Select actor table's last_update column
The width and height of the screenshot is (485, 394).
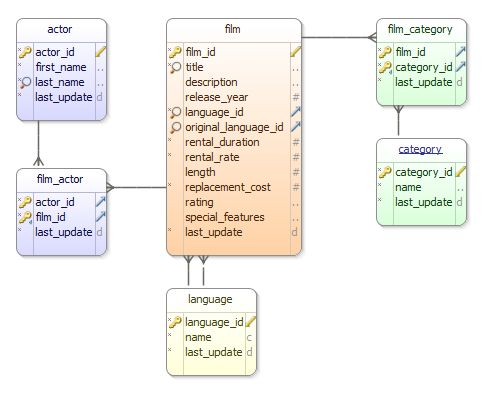(x=64, y=97)
